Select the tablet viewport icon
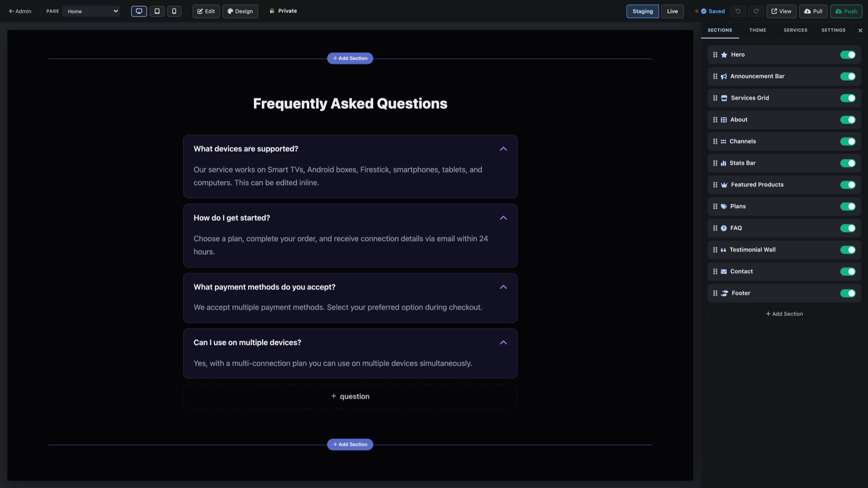This screenshot has height=488, width=868. pos(157,11)
